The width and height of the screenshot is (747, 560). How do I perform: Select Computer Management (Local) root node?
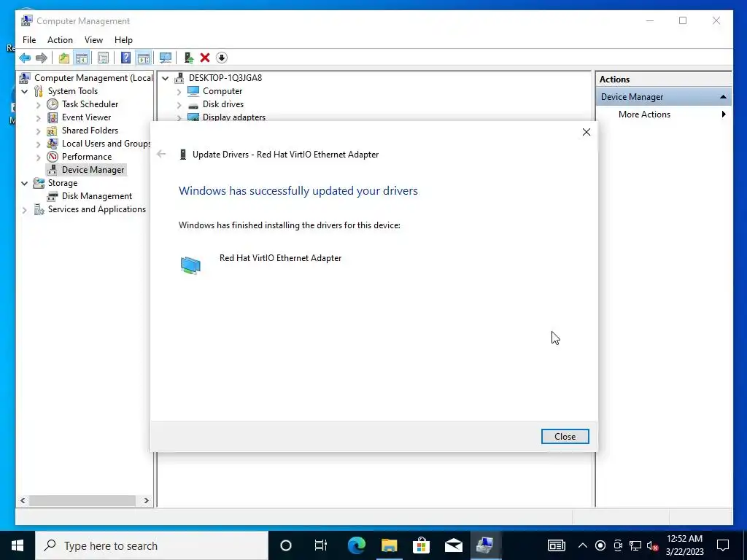93,78
